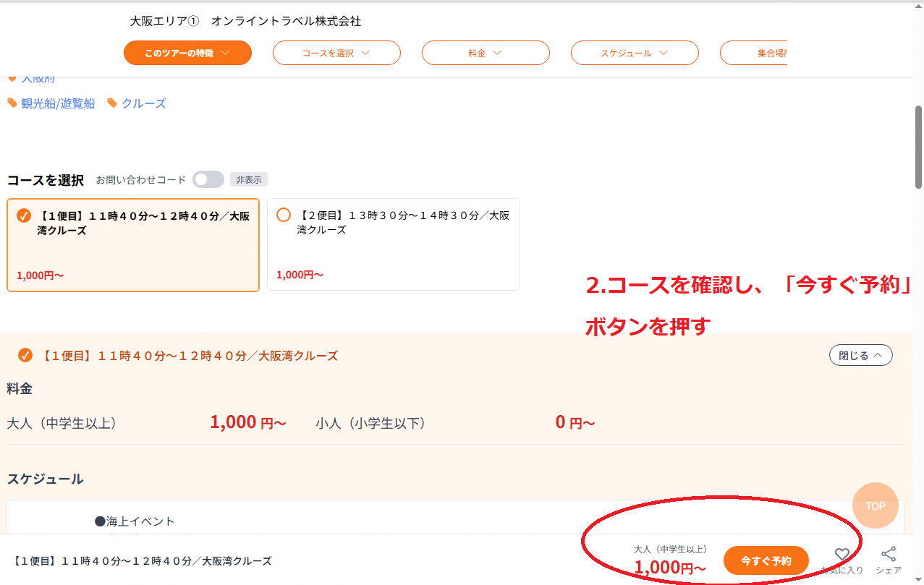Click the オンライントラベル株式会社 title text

click(x=286, y=21)
